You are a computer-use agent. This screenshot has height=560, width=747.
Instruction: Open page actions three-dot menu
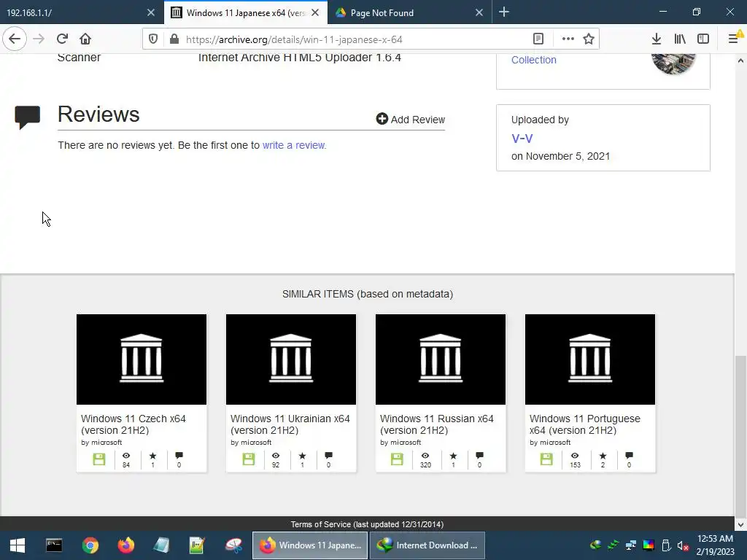(x=568, y=39)
